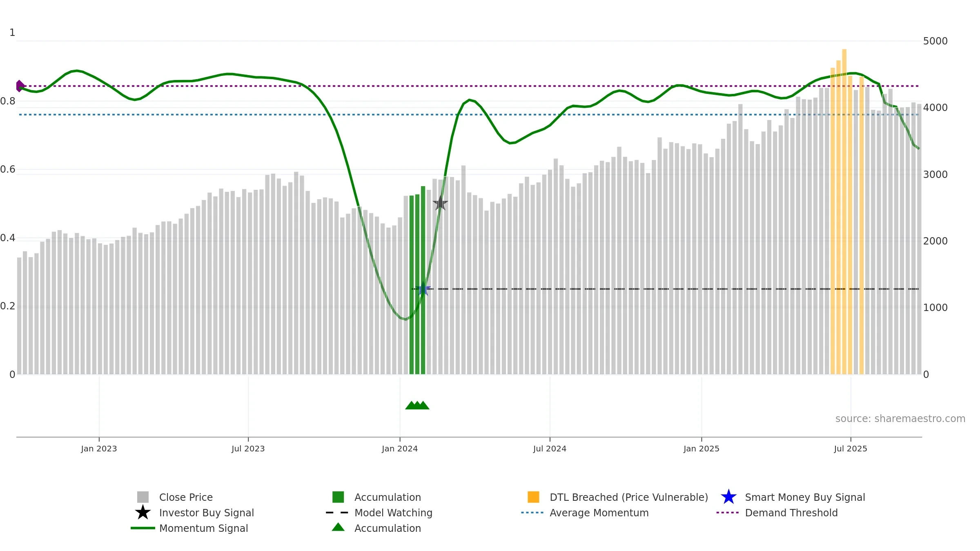
Task: Click the Jan 2024 axis tick label
Action: click(400, 449)
